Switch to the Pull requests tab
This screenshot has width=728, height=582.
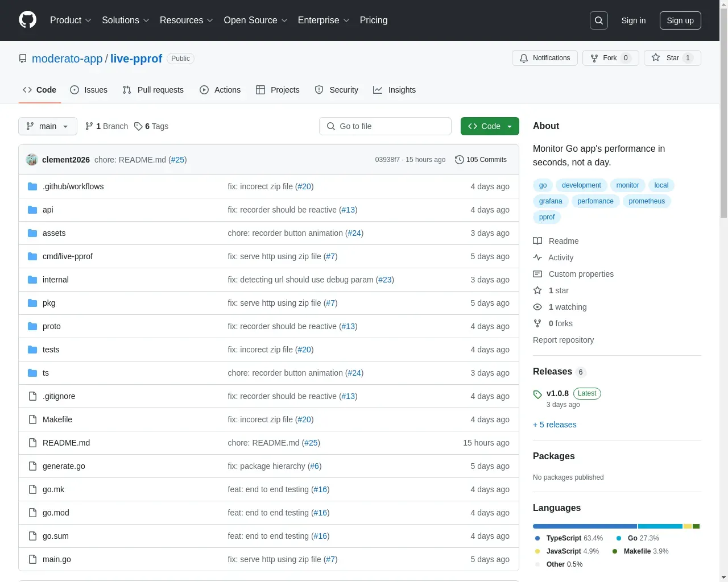pos(153,90)
